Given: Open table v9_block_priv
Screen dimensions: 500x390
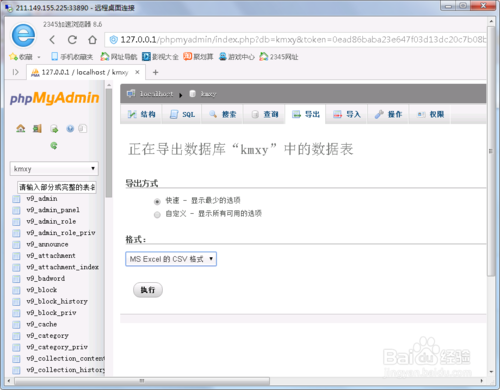Looking at the screenshot, I should point(51,313).
